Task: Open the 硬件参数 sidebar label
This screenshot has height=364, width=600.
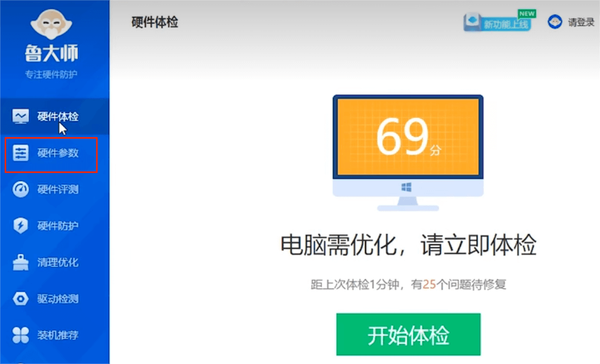Action: click(58, 153)
